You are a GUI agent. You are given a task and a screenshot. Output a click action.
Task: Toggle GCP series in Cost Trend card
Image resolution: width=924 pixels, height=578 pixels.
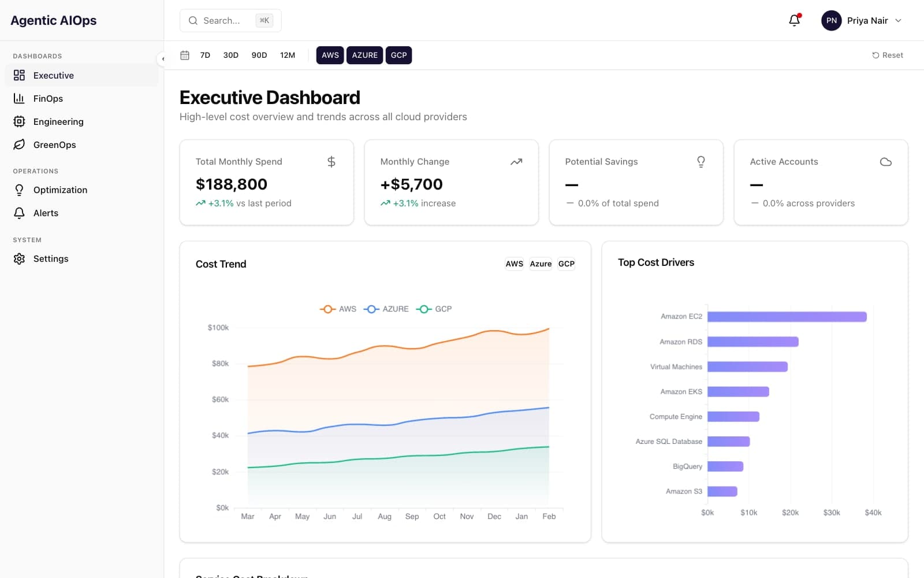click(567, 264)
